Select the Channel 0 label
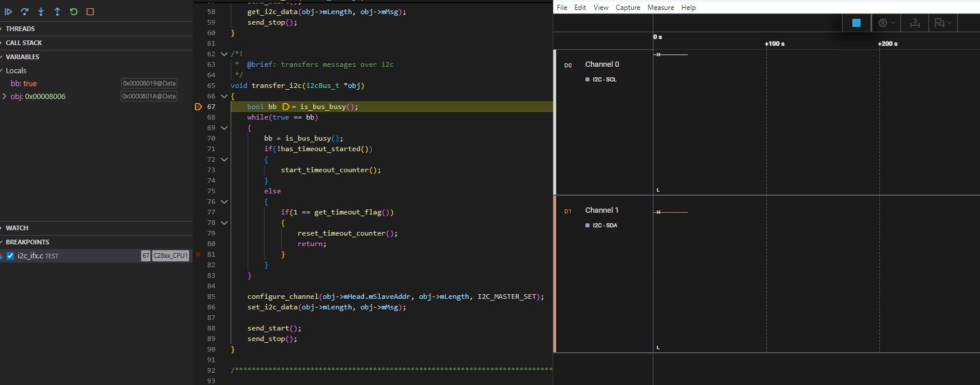The width and height of the screenshot is (980, 385). point(602,64)
